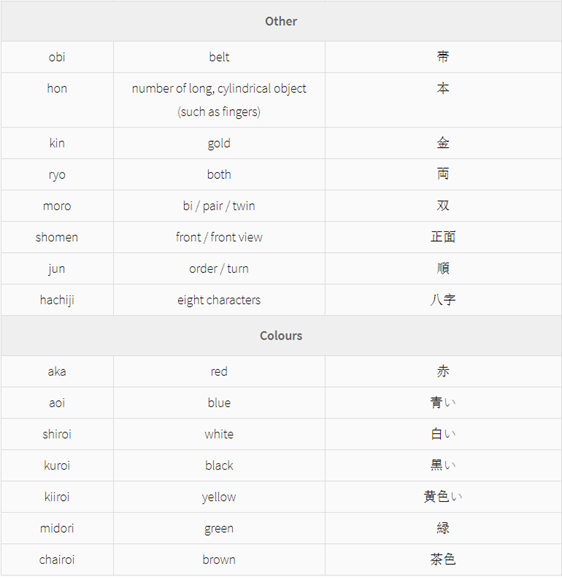562x578 pixels.
Task: Select the 'obi' term cell
Action: click(57, 57)
